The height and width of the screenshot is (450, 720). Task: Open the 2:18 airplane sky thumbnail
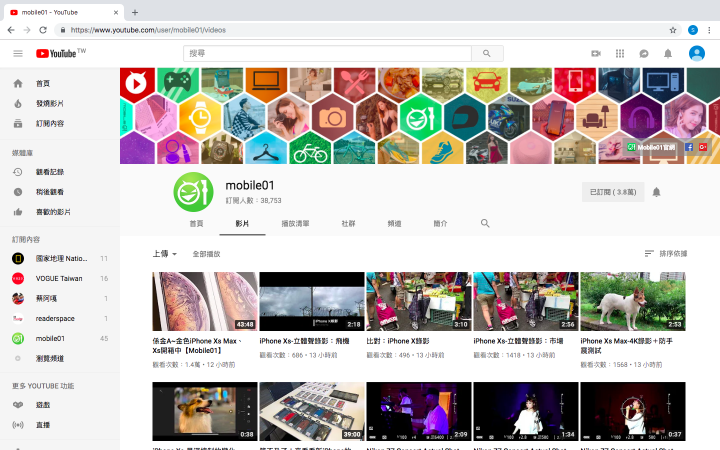tap(312, 301)
